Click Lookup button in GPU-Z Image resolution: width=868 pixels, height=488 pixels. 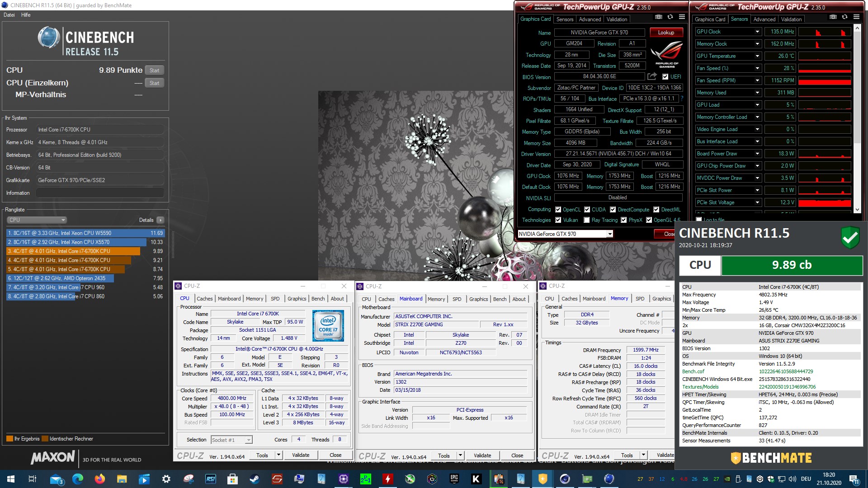point(666,33)
